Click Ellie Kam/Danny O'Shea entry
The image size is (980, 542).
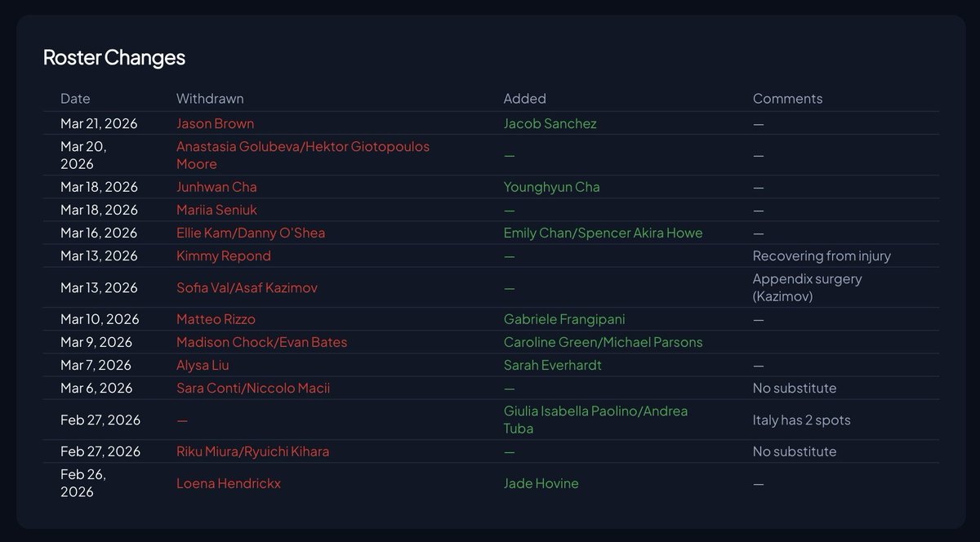[251, 233]
